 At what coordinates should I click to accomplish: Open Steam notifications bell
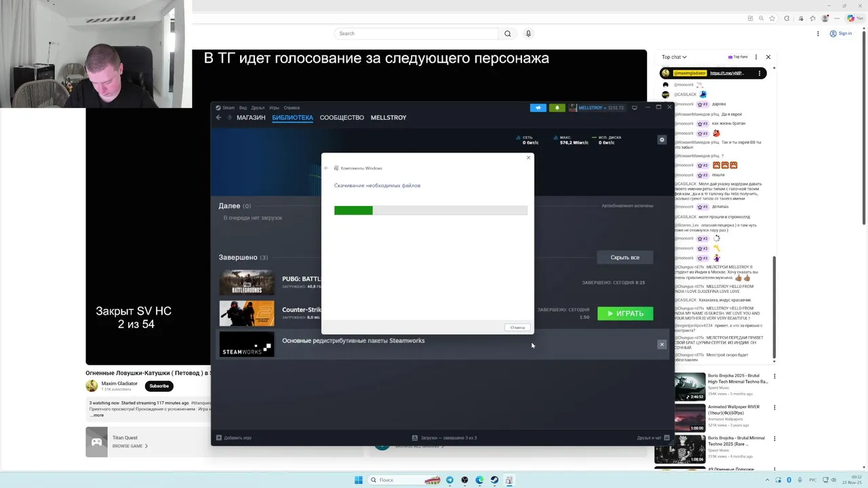pos(557,108)
